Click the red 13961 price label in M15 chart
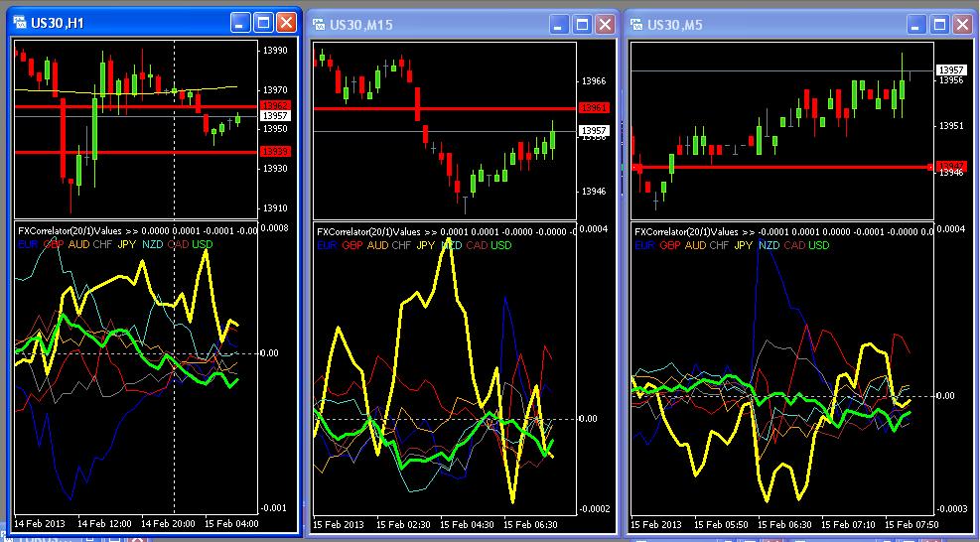Image resolution: width=980 pixels, height=542 pixels. 593,107
